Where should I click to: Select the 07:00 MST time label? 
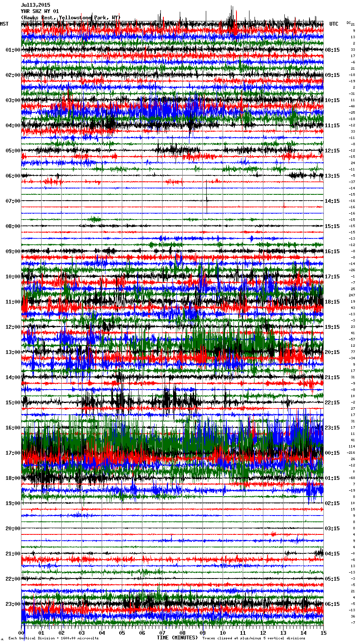coord(13,201)
